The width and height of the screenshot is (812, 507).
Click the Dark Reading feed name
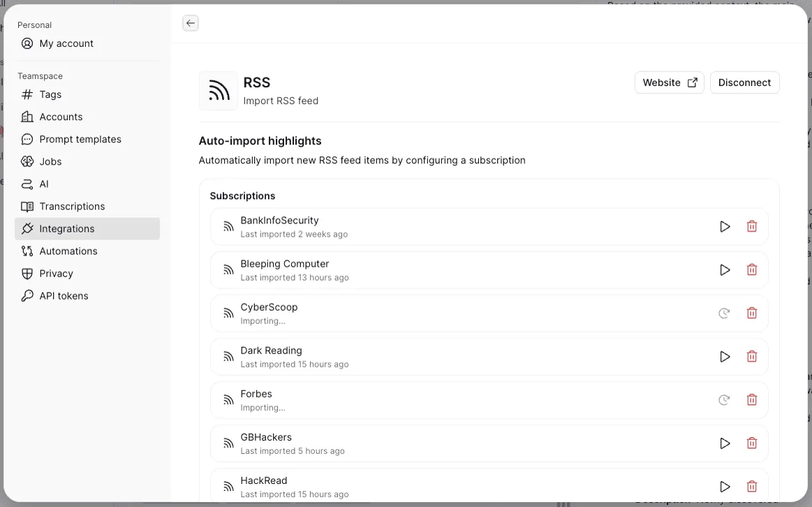click(271, 351)
